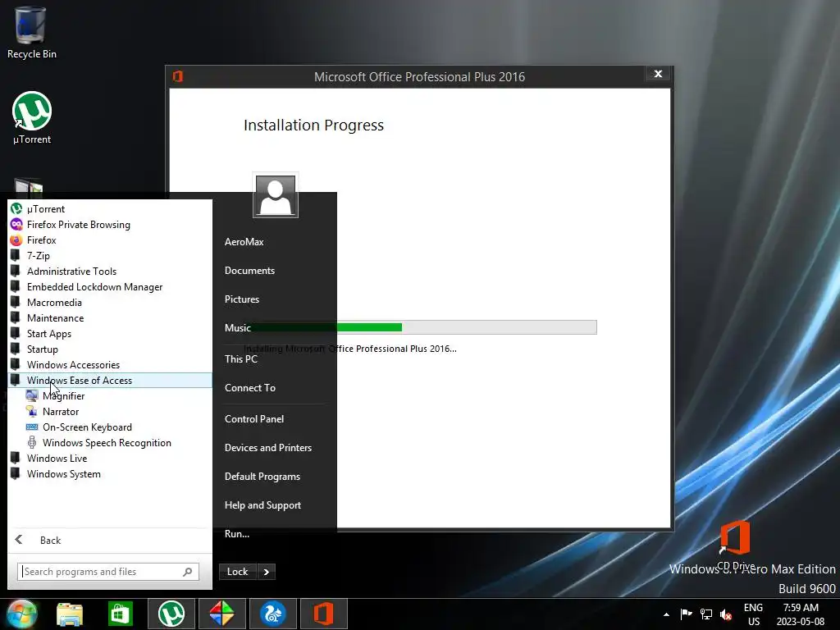Open Documents from the Start menu
This screenshot has height=630, width=840.
(274, 271)
